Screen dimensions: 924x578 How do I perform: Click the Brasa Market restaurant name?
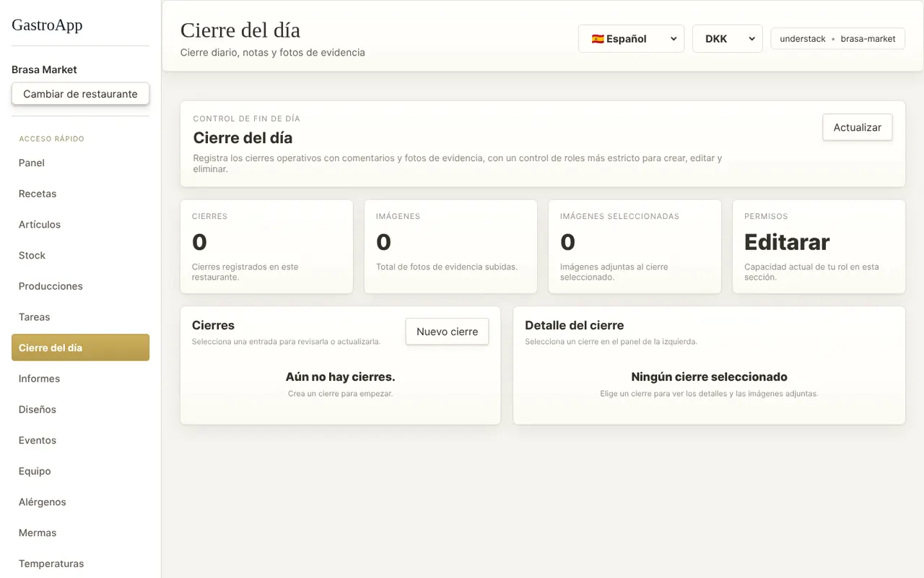[x=44, y=69]
